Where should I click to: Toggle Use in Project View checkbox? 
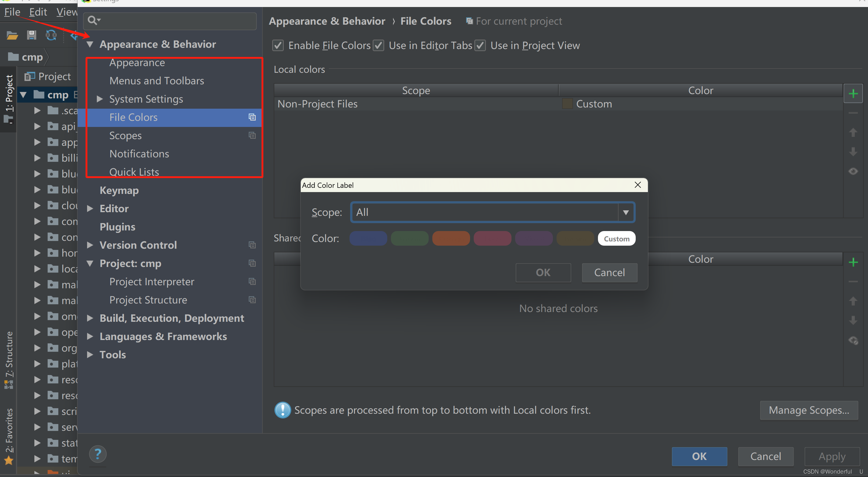480,45
